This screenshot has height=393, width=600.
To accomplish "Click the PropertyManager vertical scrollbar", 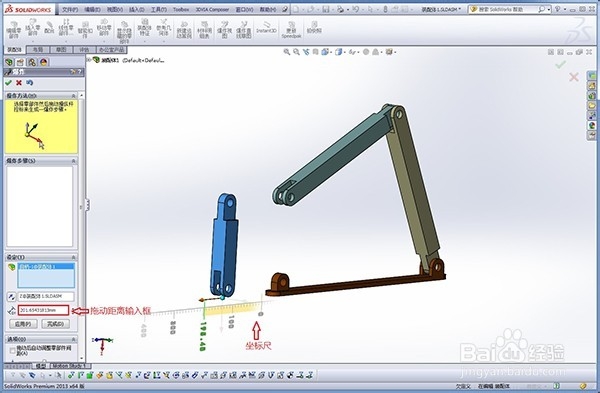I will 81,226.
